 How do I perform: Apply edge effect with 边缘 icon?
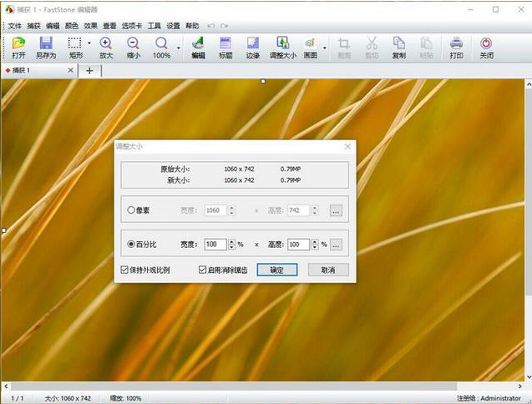click(253, 48)
